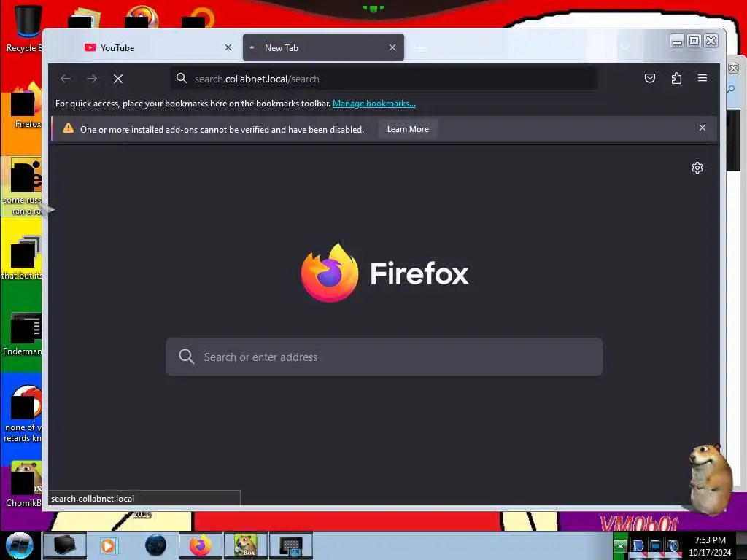The width and height of the screenshot is (747, 560).
Task: Go forward with the forward arrow
Action: [92, 79]
